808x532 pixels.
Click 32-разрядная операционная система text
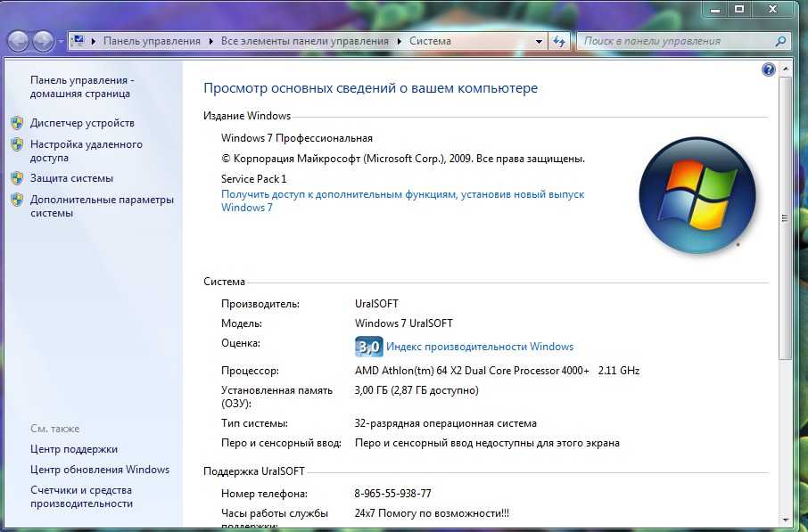click(x=445, y=423)
